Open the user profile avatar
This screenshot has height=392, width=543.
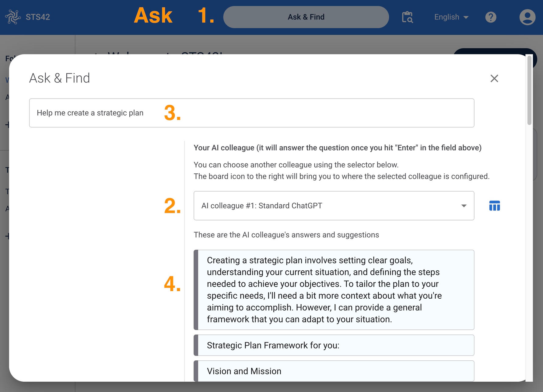click(527, 17)
